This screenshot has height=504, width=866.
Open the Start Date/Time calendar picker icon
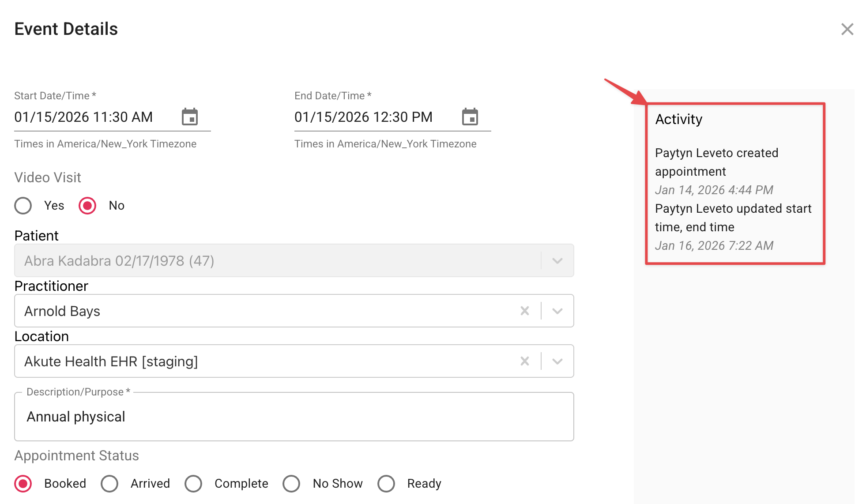(x=190, y=117)
